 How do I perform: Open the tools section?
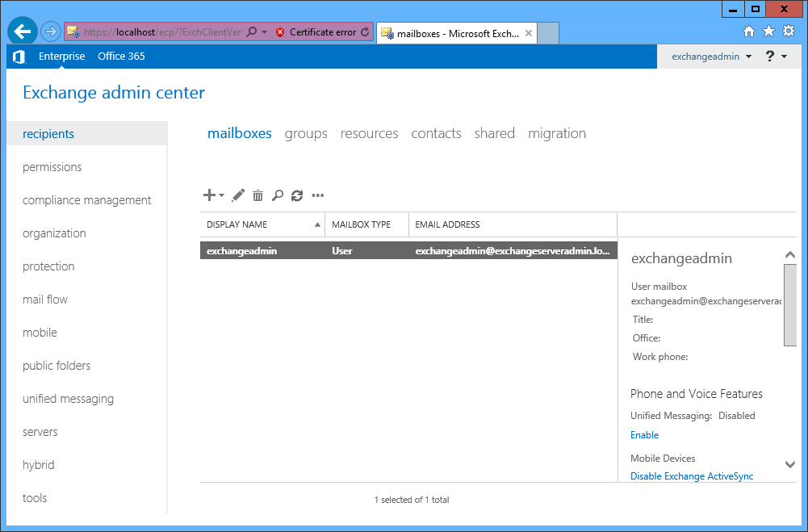point(35,498)
